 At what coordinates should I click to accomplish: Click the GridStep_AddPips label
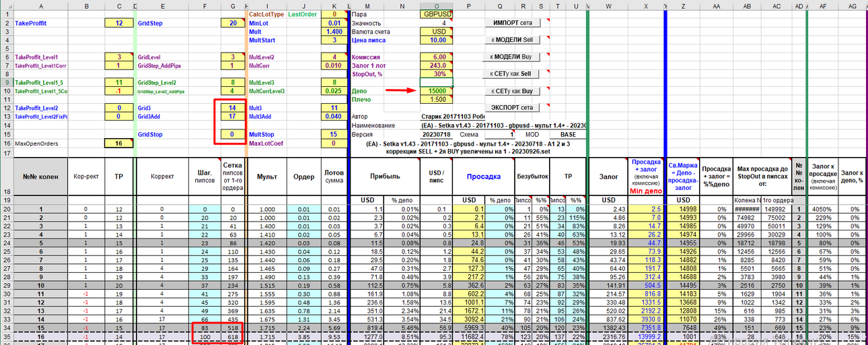pyautogui.click(x=160, y=66)
